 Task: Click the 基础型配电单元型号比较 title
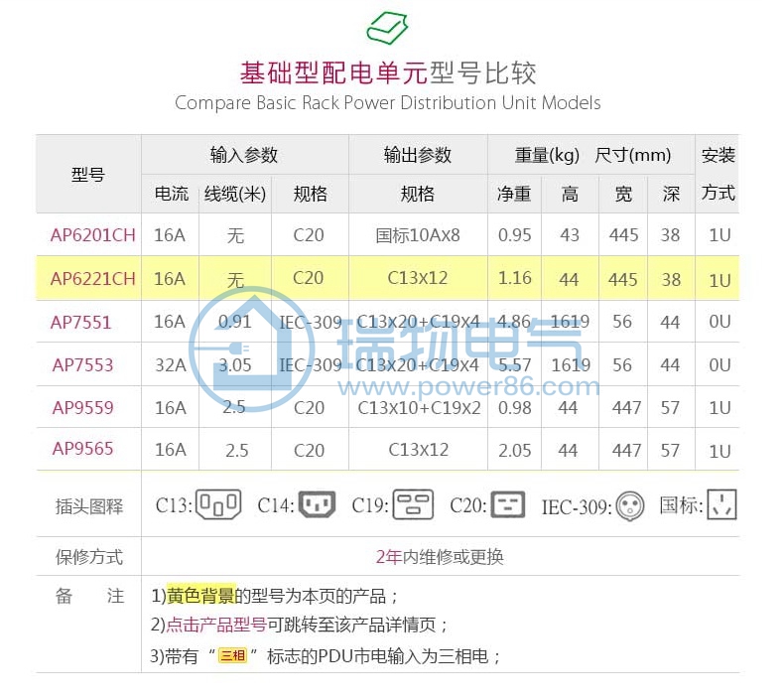388,73
